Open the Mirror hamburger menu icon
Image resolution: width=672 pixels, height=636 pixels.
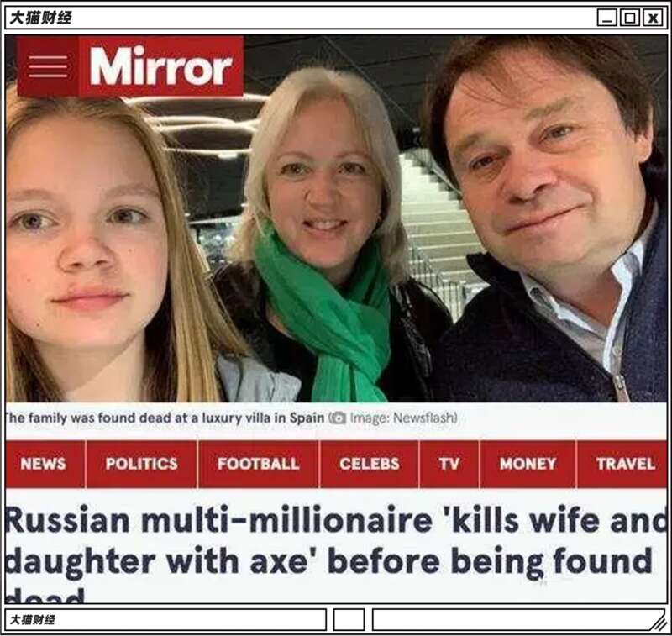point(48,66)
